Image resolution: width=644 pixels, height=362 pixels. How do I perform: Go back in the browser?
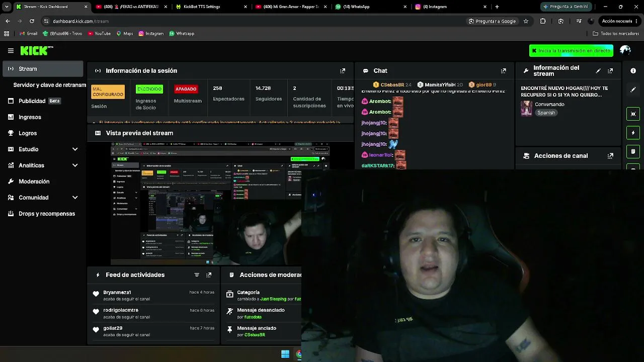click(x=8, y=21)
